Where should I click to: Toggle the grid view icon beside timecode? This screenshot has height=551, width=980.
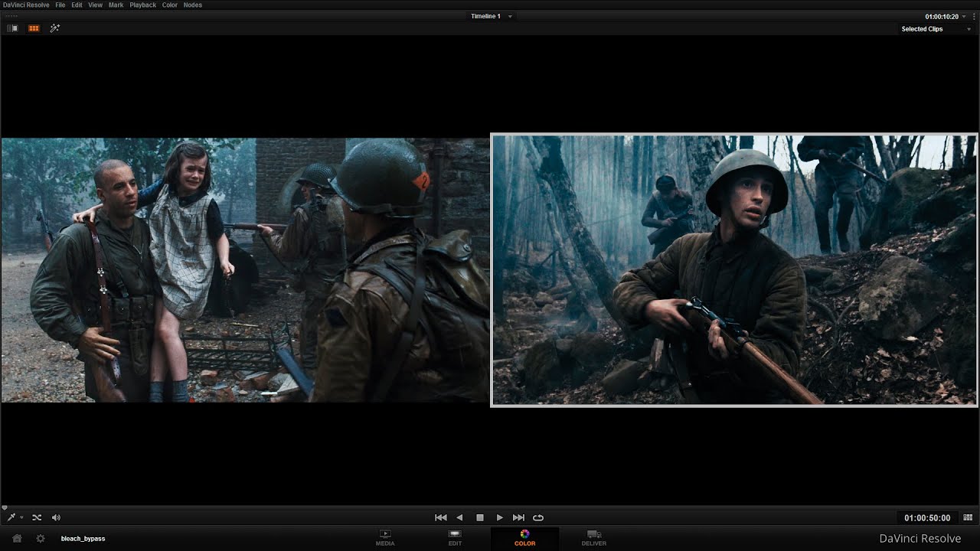[x=968, y=518]
